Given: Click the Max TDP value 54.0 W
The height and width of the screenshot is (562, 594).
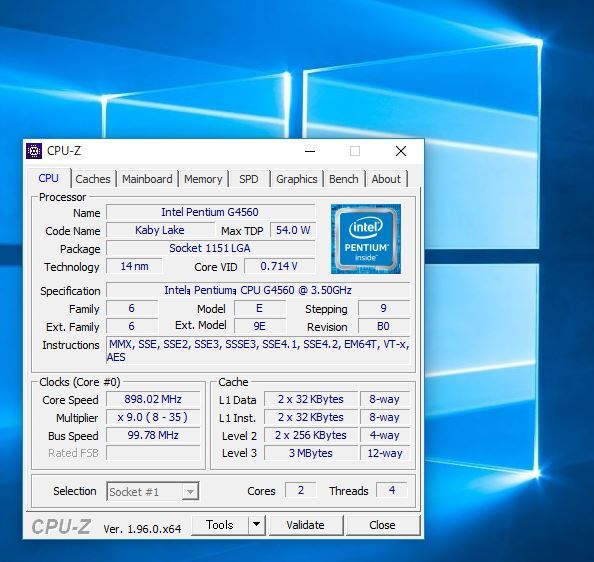Looking at the screenshot, I should coord(293,230).
